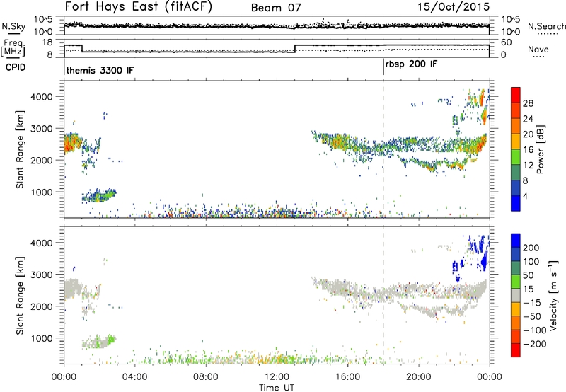566x392 pixels.
Task: Click the CPID start tick beside 'themis 3300 IF'
Action: (64, 67)
